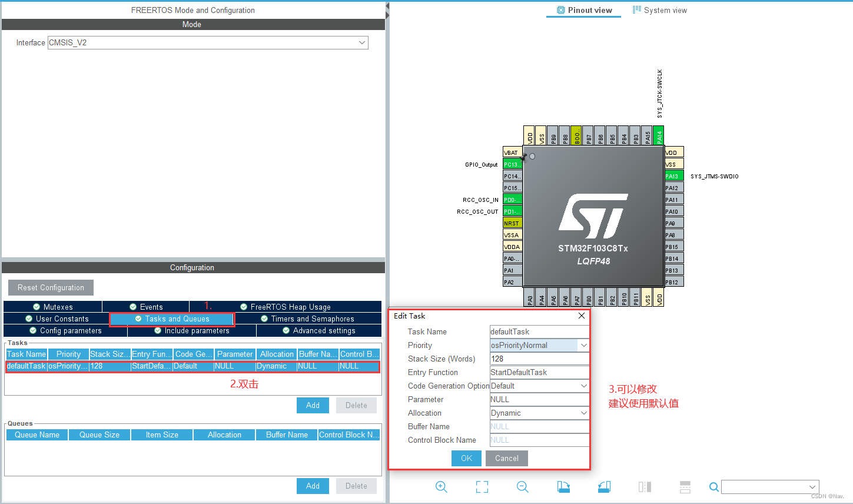Click the vertical split view icon
The height and width of the screenshot is (504, 853).
click(x=645, y=487)
